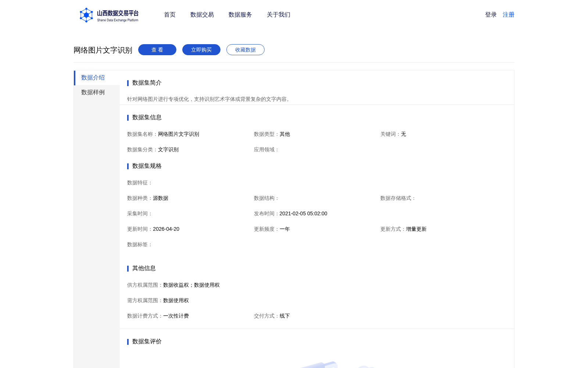Click the 更新频度 value 一年
The image size is (588, 368).
tap(285, 229)
